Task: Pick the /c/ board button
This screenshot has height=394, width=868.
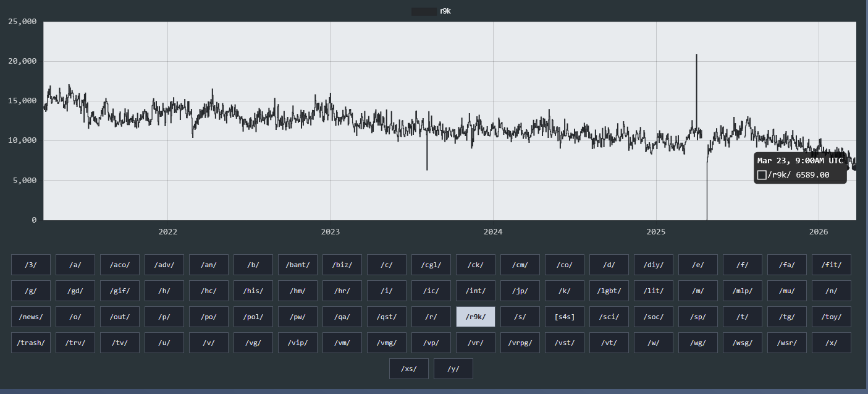Action: pos(387,265)
